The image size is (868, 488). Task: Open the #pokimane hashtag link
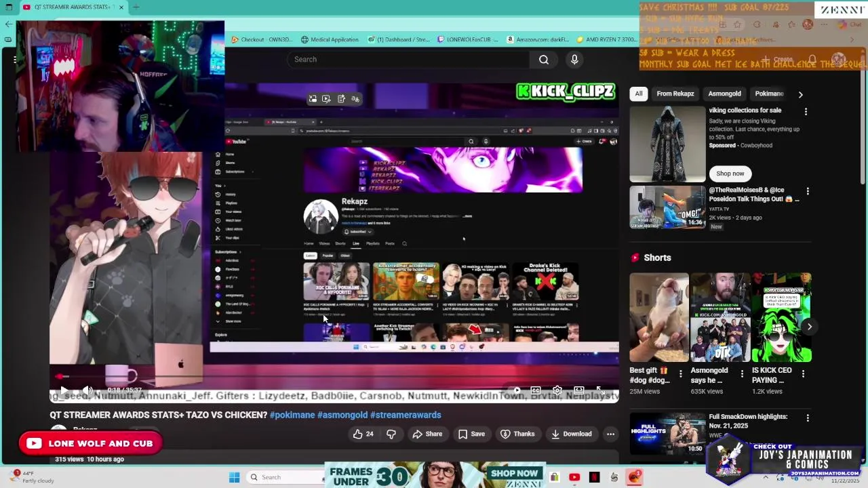(x=292, y=415)
